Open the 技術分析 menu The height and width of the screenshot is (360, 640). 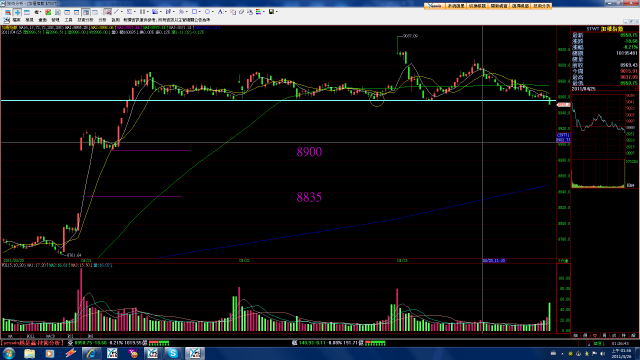coord(85,20)
